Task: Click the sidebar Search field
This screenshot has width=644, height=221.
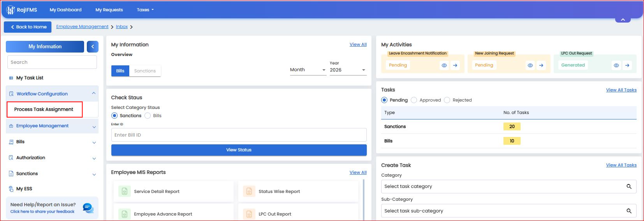Action: point(52,62)
